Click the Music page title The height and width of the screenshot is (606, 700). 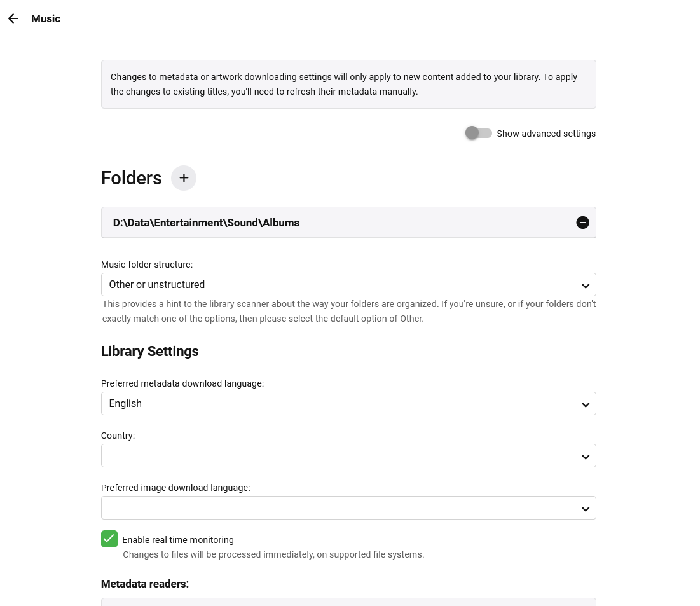click(x=46, y=18)
